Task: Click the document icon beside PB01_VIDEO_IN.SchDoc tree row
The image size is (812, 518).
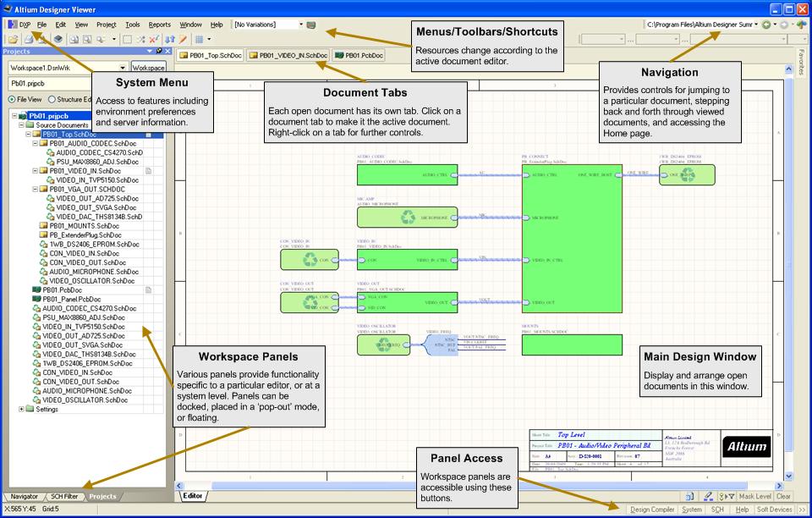Action: tap(149, 171)
